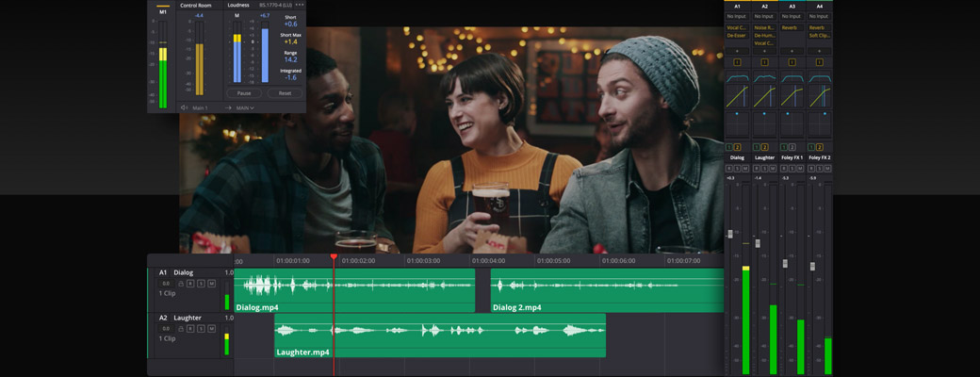Mute the A1 Dialog track in timeline
The width and height of the screenshot is (980, 377).
[x=211, y=284]
